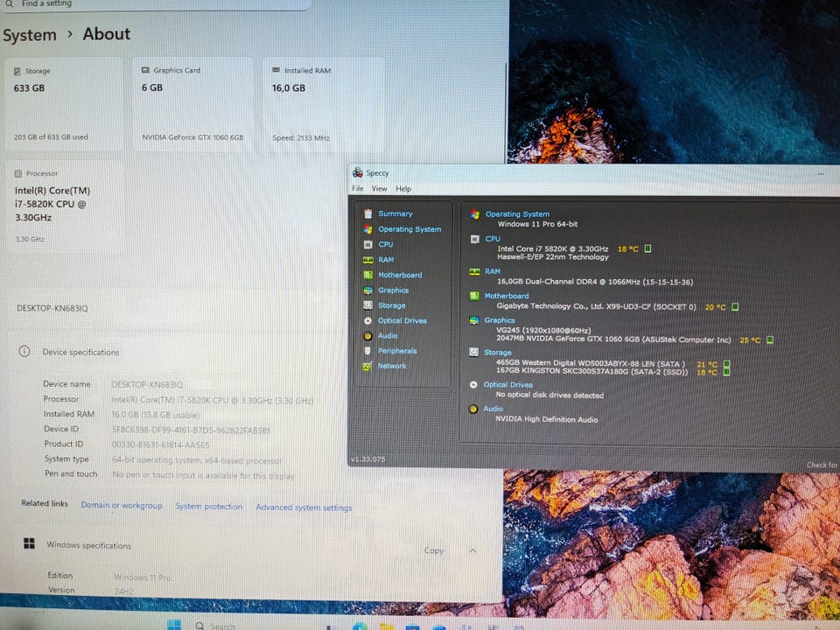Click the Storage heading link in Speccy summary

497,353
